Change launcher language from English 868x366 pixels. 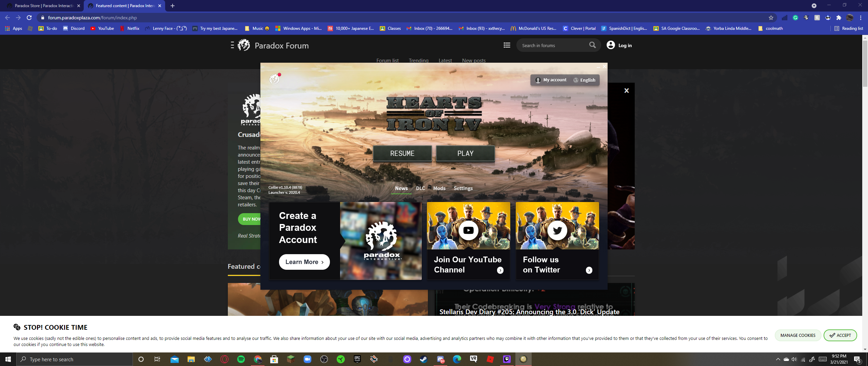[584, 80]
